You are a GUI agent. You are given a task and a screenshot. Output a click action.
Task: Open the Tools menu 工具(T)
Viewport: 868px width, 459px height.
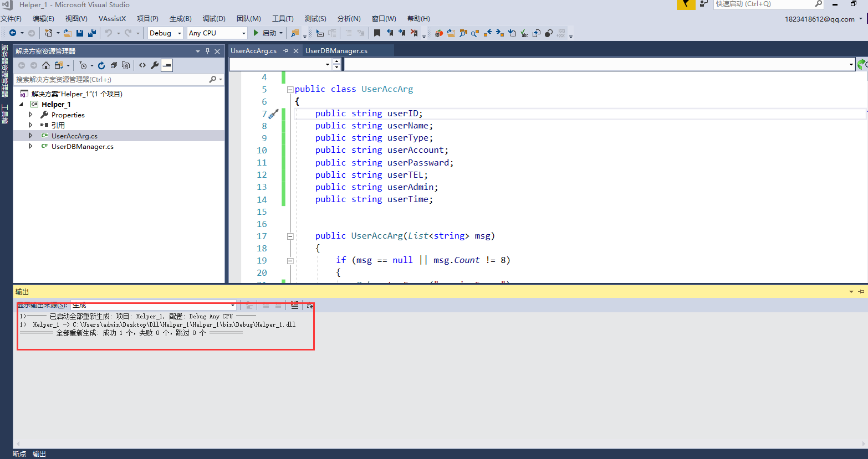[283, 19]
